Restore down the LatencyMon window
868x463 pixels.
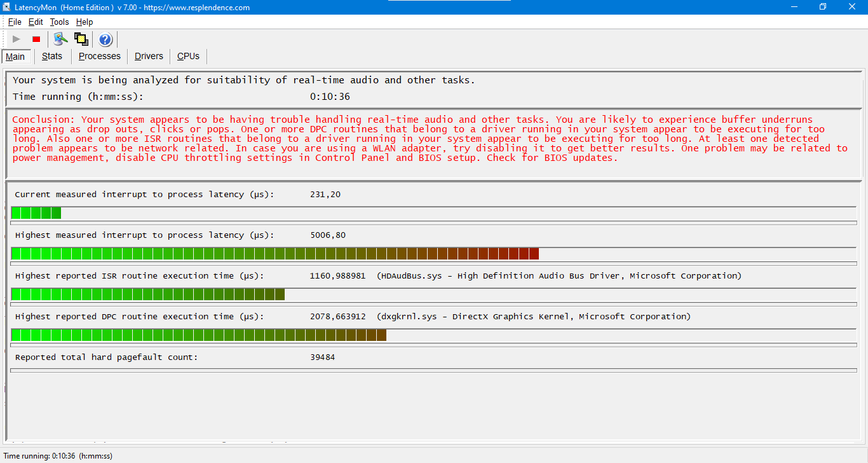click(823, 7)
